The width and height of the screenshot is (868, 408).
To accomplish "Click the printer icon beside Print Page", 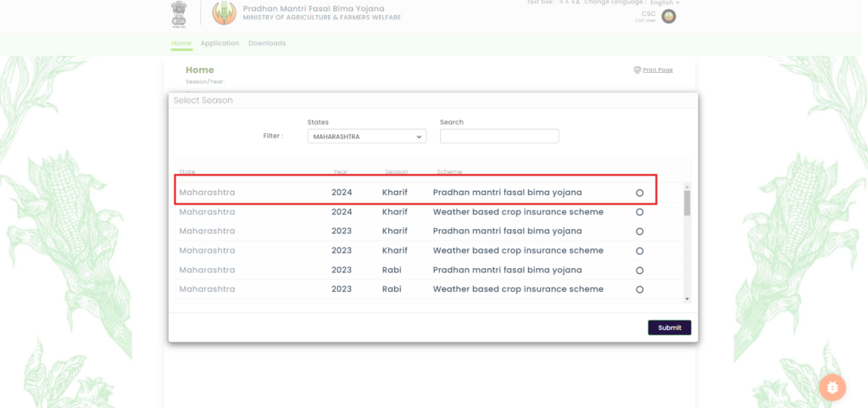I will [x=637, y=70].
